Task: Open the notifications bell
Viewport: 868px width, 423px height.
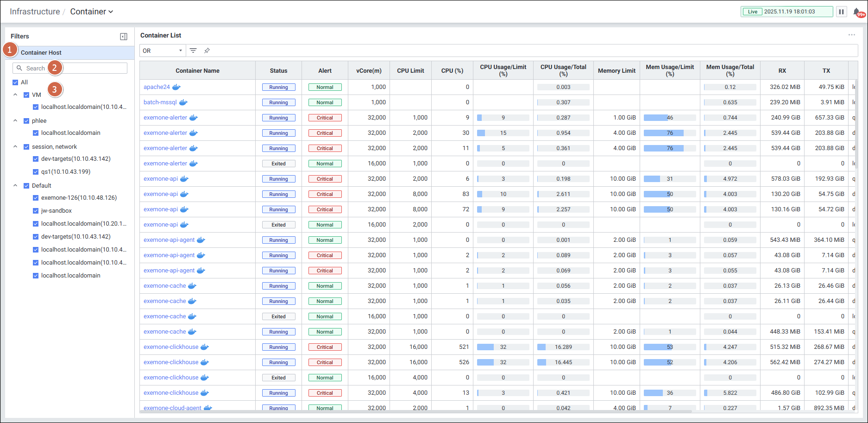Action: [856, 12]
